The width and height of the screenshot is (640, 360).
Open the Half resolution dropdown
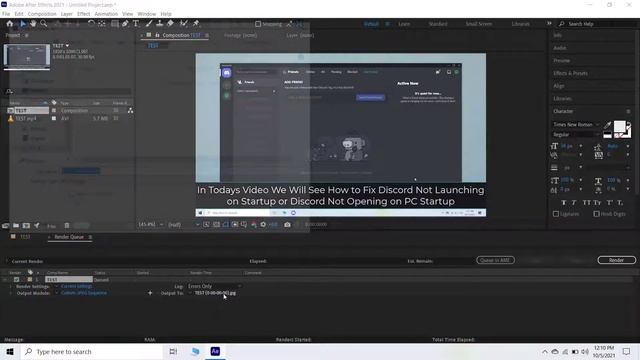[x=183, y=224]
